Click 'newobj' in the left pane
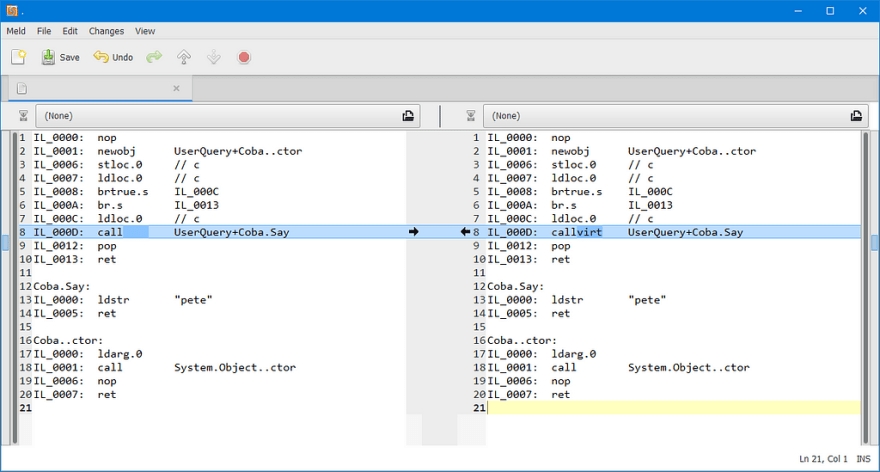Viewport: 880px width, 472px height. click(116, 151)
